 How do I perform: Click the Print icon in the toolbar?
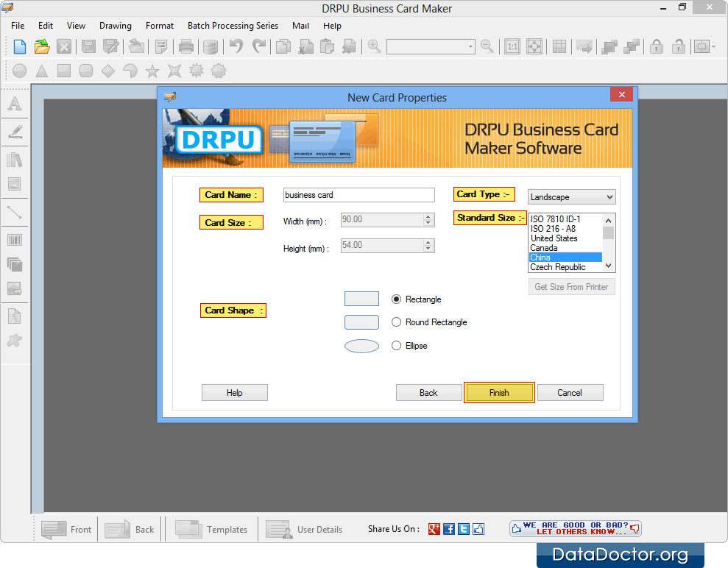pyautogui.click(x=186, y=47)
